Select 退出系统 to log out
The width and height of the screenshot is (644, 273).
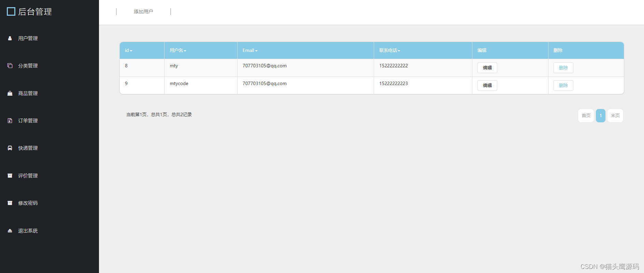[x=28, y=231]
